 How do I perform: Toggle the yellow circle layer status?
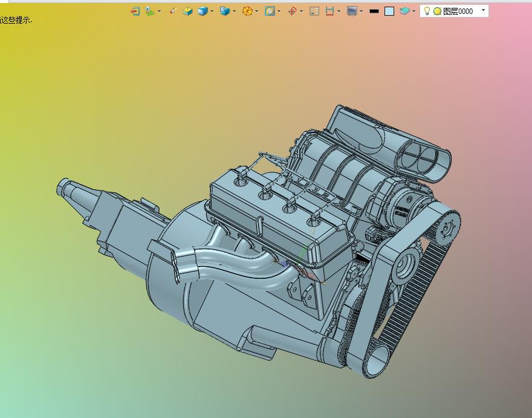tap(437, 11)
